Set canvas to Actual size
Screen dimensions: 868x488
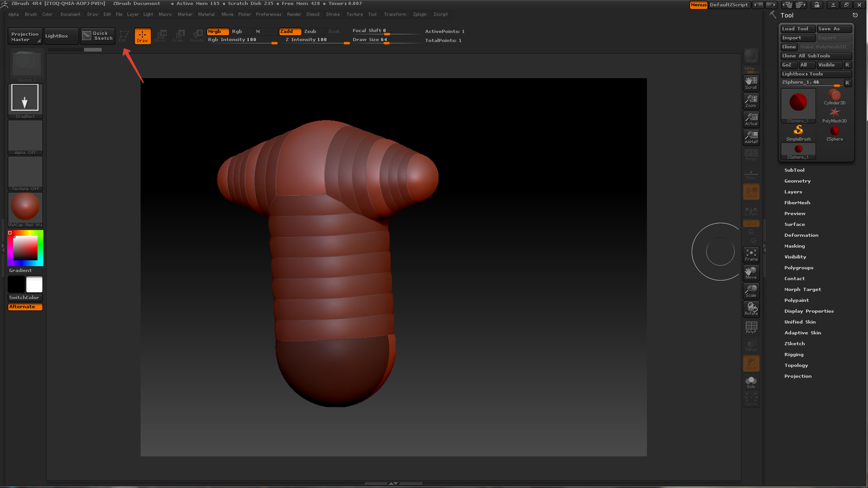[x=751, y=119]
